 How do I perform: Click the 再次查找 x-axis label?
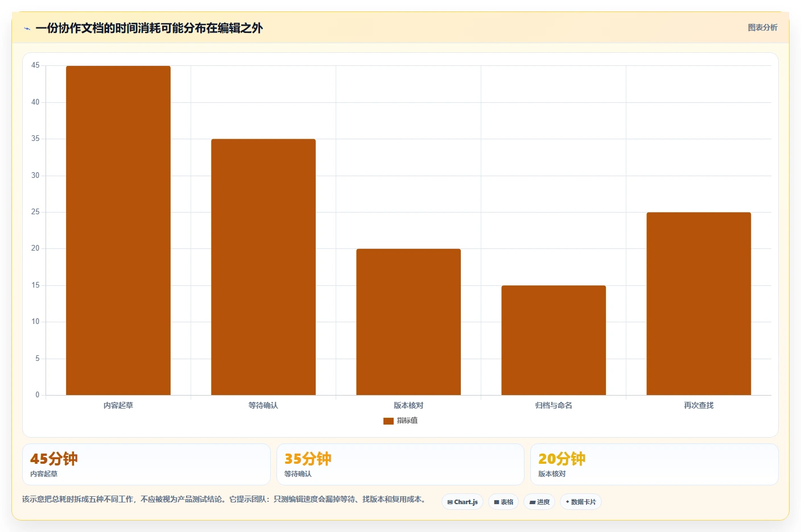coord(699,405)
